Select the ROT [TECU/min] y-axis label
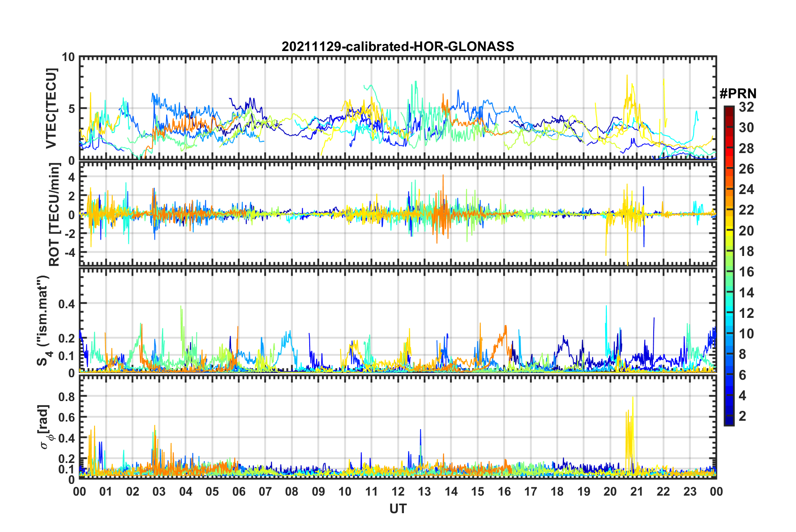796x532 pixels. pos(54,215)
